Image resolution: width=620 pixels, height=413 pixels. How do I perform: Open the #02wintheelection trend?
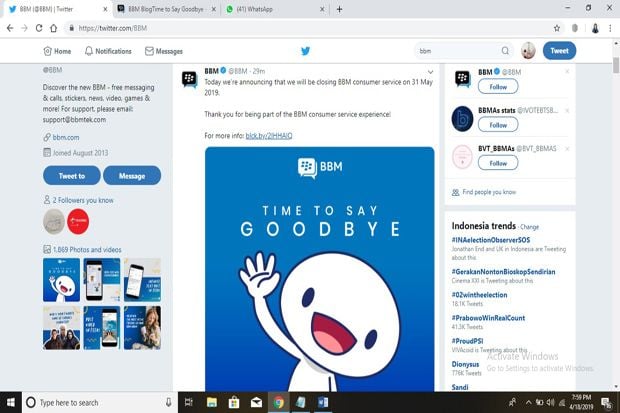coord(479,295)
